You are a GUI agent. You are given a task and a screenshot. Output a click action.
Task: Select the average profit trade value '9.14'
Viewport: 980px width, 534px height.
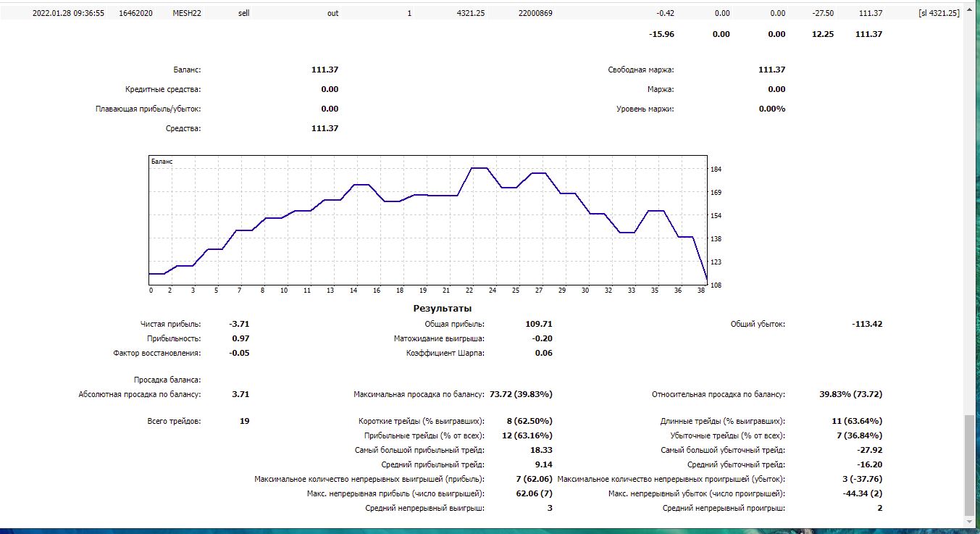544,464
